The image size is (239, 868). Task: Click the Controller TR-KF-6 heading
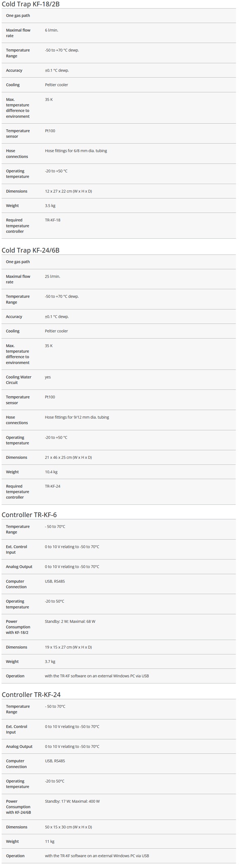(29, 515)
